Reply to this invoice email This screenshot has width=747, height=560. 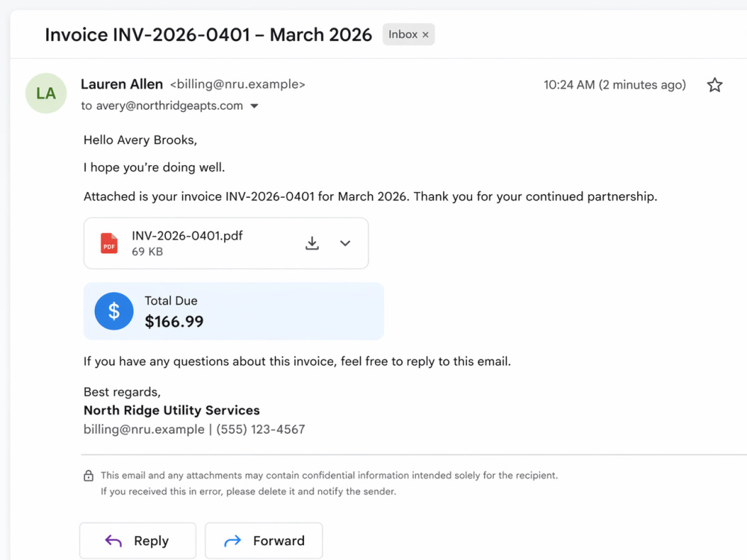point(137,541)
